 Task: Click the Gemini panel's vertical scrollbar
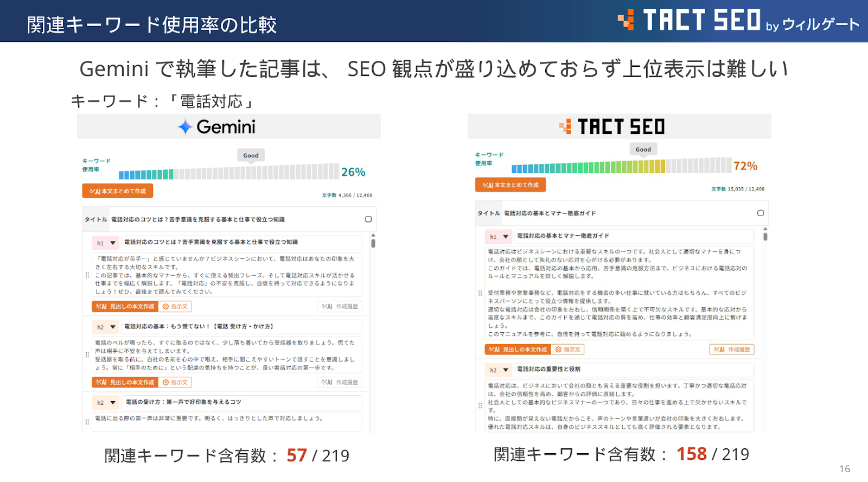pyautogui.click(x=373, y=243)
